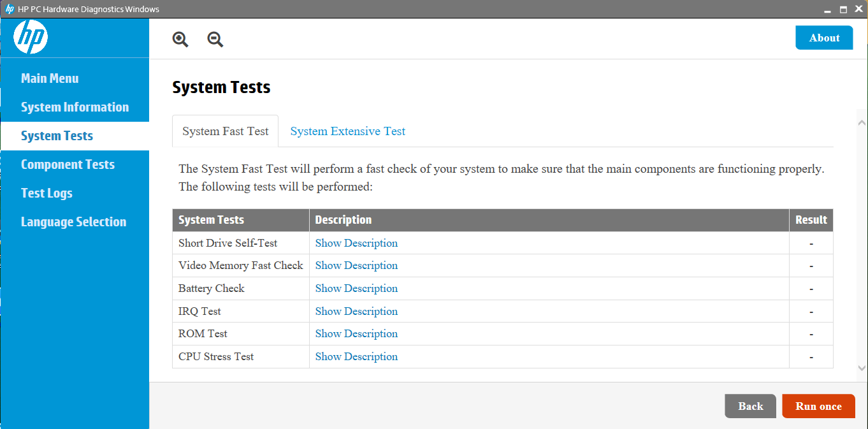Show description for Short Drive Self-Test
The width and height of the screenshot is (868, 429).
[x=356, y=243]
